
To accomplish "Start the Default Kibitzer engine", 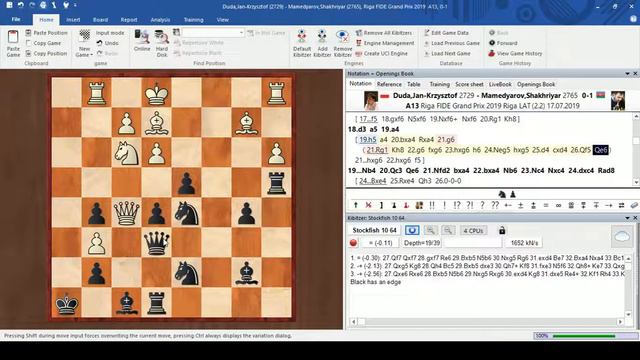I will point(302,43).
